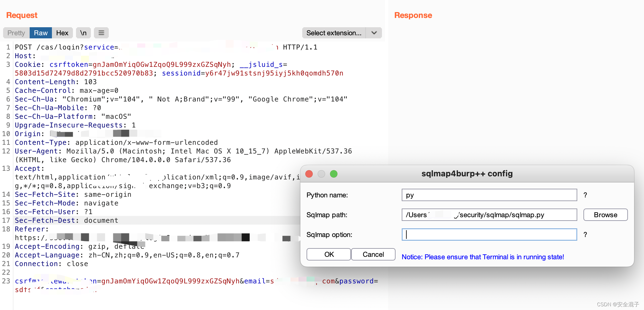Click the Accept header name on line 13
Image resolution: width=644 pixels, height=310 pixels.
pyautogui.click(x=28, y=168)
